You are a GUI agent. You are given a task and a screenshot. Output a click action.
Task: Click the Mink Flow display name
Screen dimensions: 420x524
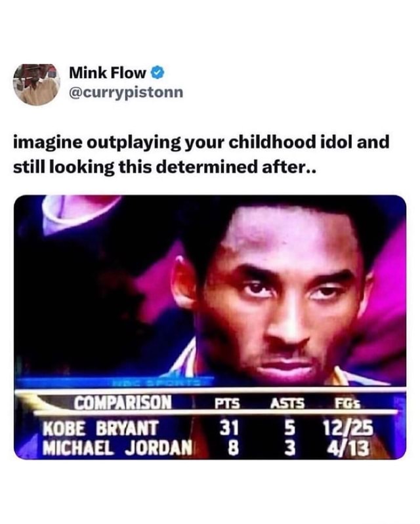pos(108,73)
